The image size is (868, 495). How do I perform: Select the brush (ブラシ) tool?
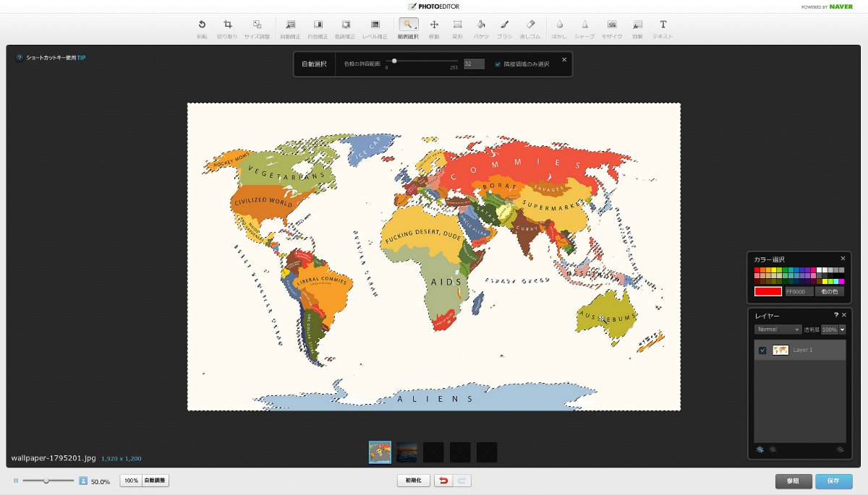505,28
